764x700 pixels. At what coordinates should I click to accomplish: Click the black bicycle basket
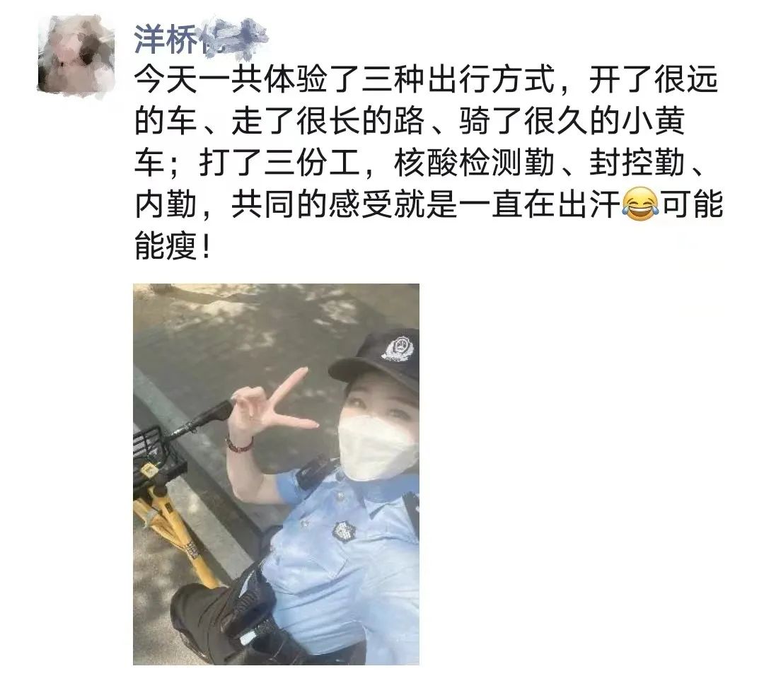pos(155,457)
